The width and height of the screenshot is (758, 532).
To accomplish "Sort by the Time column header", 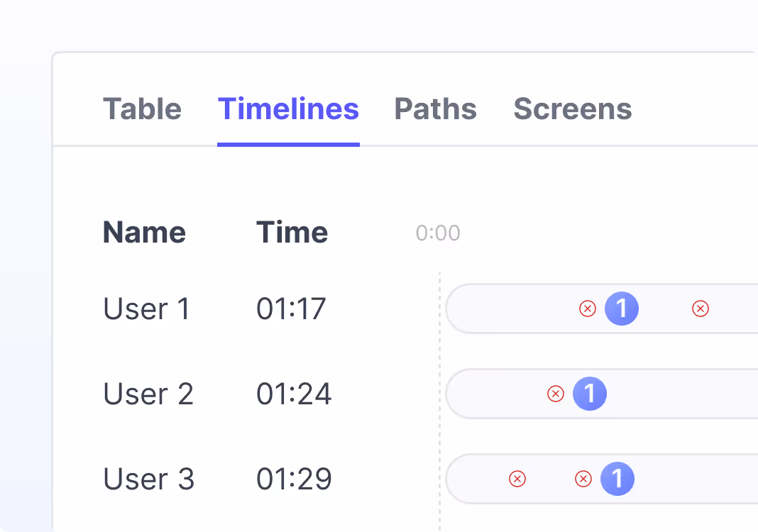I will pyautogui.click(x=292, y=232).
